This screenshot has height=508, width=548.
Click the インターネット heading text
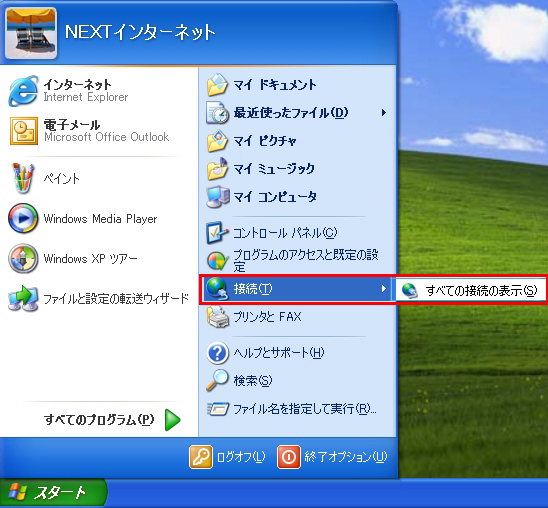coord(77,85)
